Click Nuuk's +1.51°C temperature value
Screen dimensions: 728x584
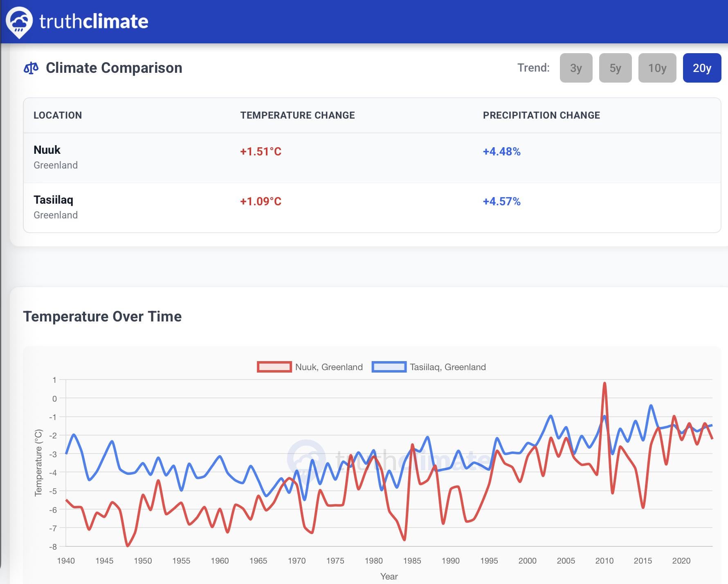[x=261, y=152]
